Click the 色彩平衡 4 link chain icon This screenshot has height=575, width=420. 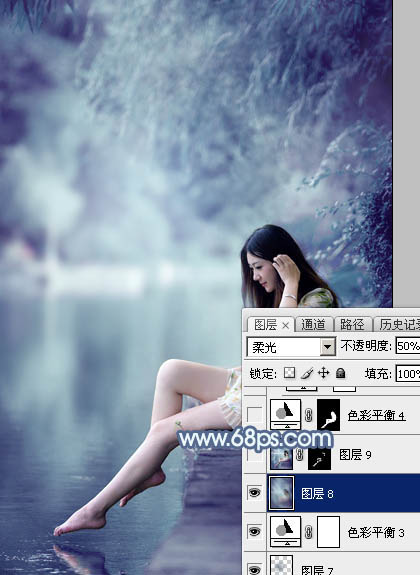pos(308,415)
